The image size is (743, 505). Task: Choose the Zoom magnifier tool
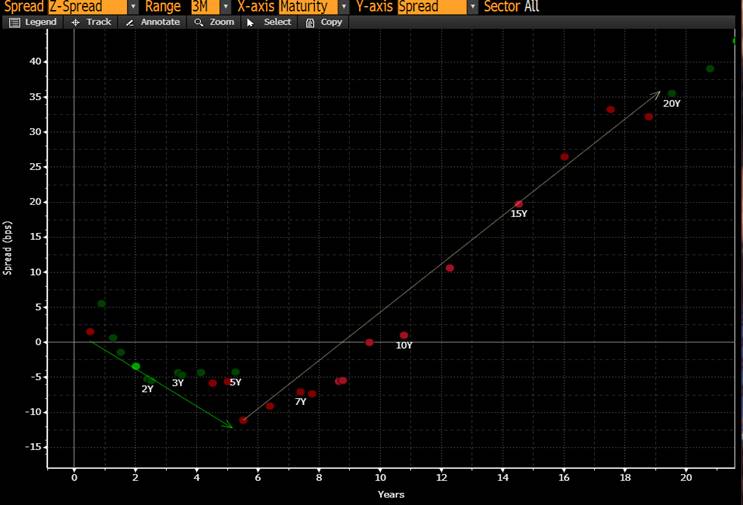(x=214, y=22)
